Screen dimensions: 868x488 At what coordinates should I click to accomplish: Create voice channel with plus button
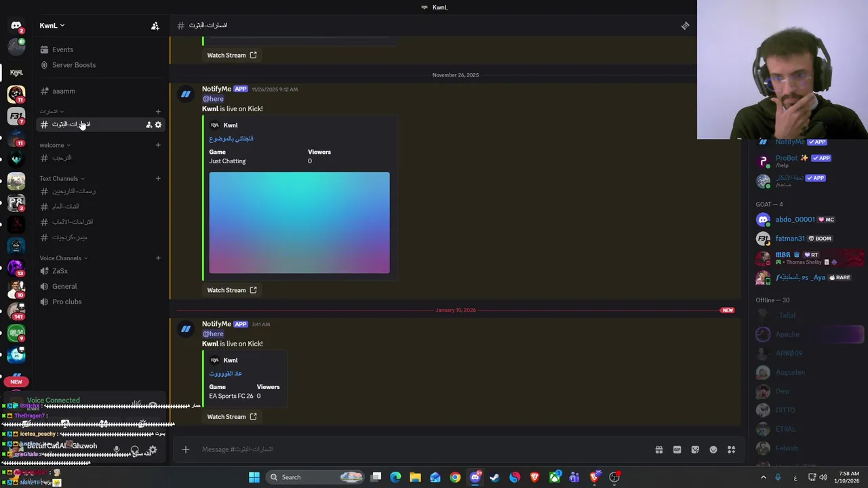point(158,258)
